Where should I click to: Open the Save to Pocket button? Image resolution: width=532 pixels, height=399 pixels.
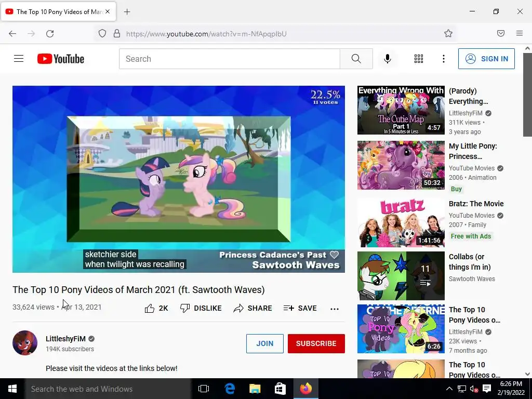pos(500,33)
